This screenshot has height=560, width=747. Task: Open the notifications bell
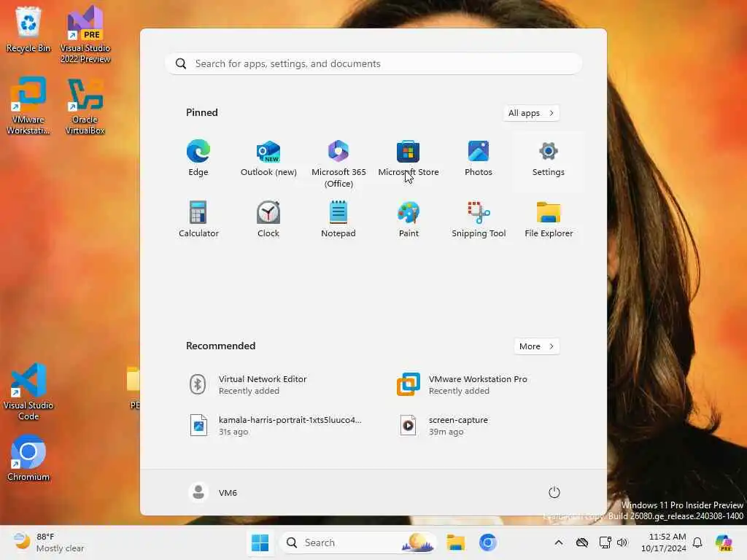tap(697, 542)
